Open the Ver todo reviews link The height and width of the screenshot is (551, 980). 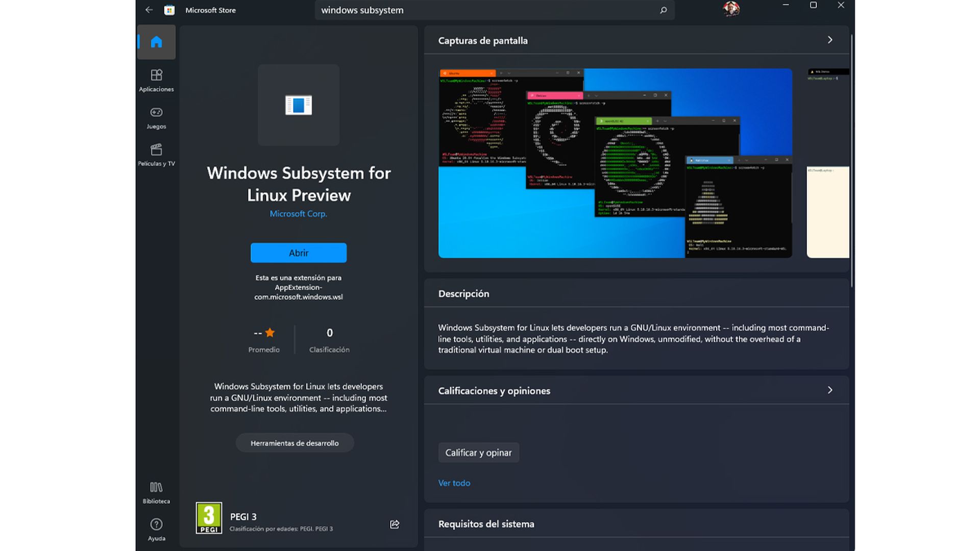tap(454, 483)
